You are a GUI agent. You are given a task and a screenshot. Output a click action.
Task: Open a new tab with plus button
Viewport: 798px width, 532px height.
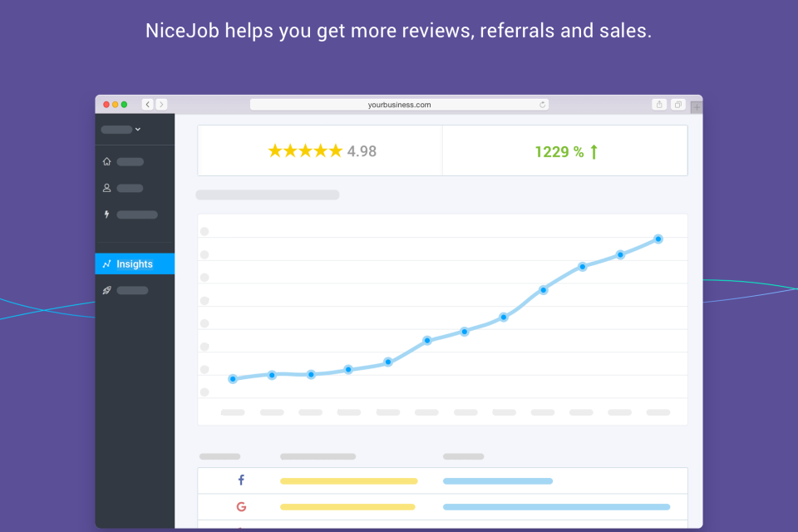[697, 106]
